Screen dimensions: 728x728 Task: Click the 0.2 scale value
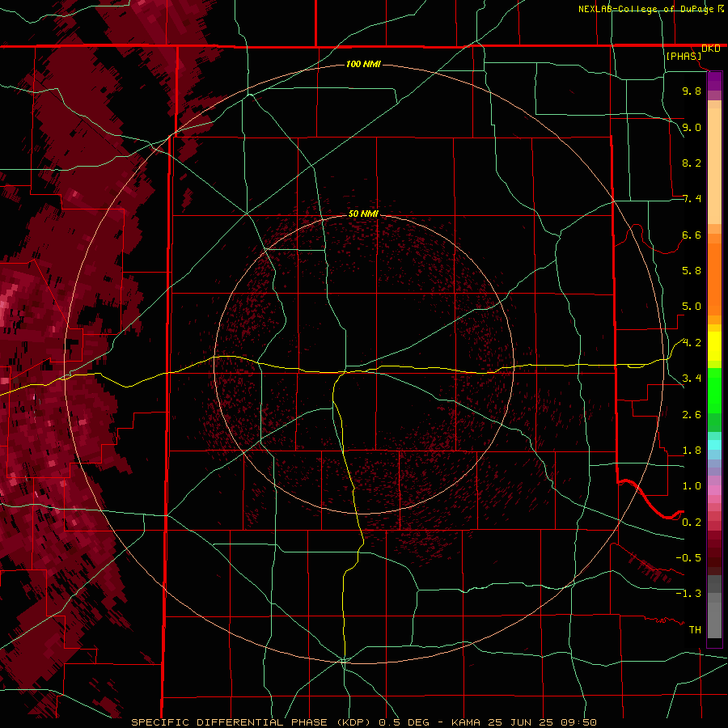tap(692, 523)
